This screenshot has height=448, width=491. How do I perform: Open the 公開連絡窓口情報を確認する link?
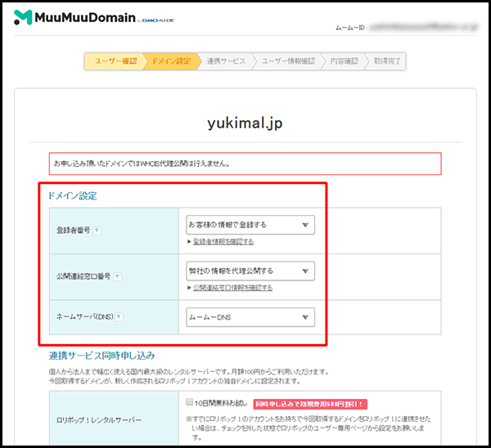click(232, 288)
